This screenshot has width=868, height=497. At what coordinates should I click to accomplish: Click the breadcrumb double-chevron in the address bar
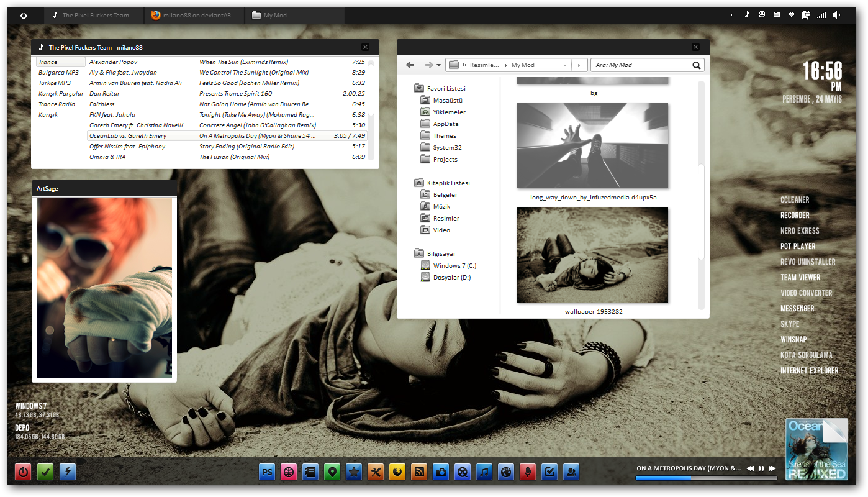click(x=464, y=65)
